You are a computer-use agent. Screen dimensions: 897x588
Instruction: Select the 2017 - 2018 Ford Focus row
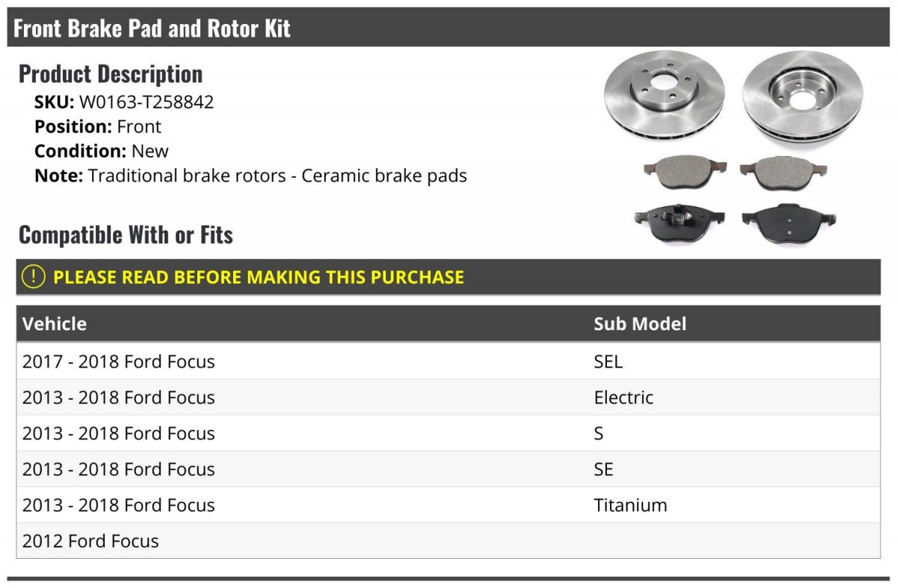[449, 362]
